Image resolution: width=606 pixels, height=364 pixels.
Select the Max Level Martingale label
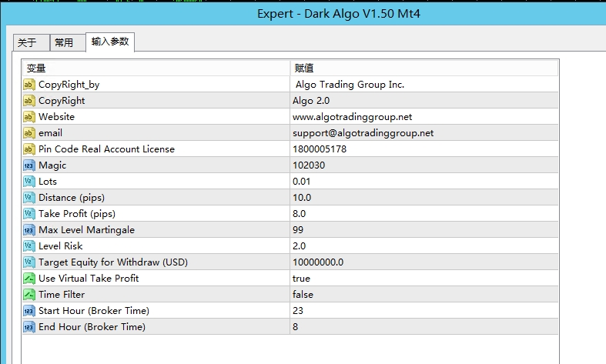(86, 230)
